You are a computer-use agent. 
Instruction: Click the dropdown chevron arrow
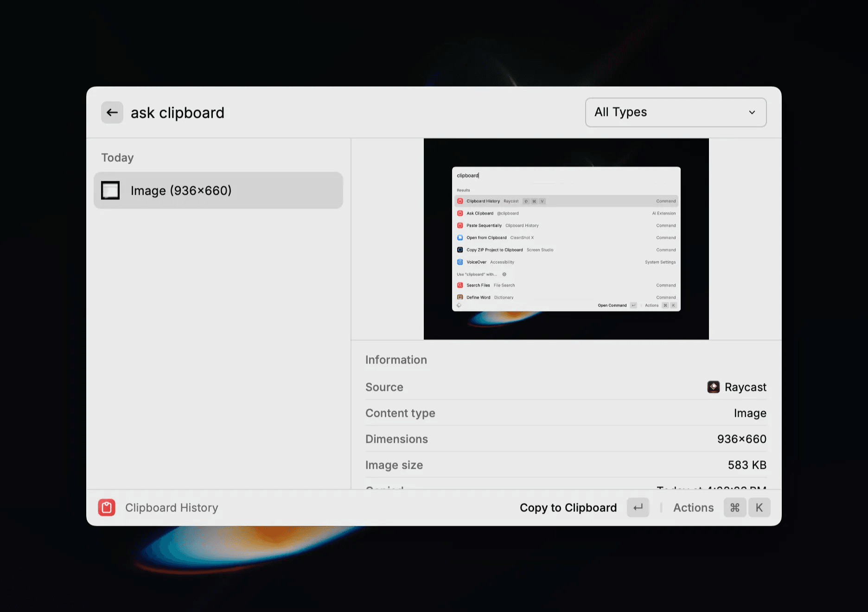[x=752, y=112]
